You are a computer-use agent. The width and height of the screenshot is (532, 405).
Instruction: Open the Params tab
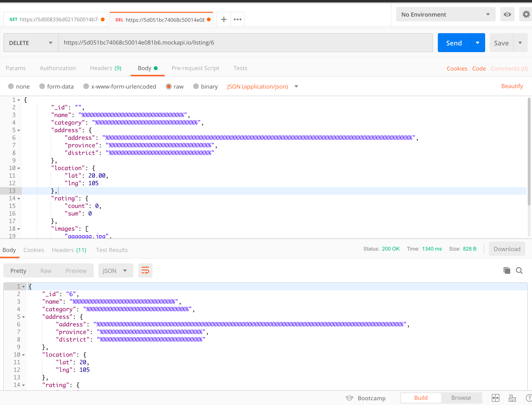(16, 68)
